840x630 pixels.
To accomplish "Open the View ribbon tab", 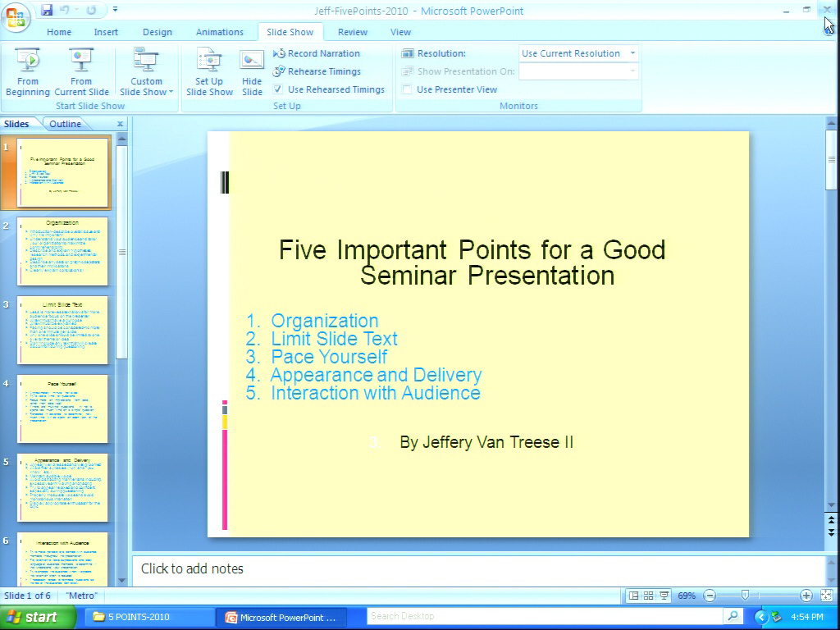I will click(x=400, y=32).
